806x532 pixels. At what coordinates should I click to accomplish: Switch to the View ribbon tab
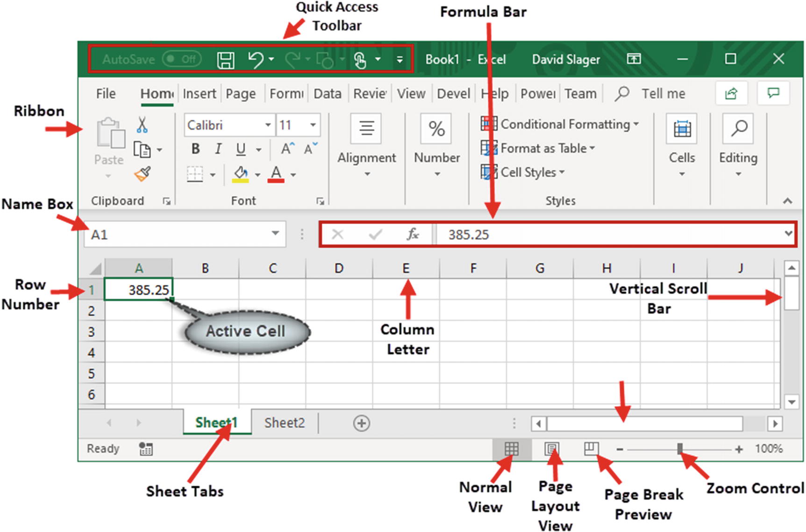coord(411,93)
